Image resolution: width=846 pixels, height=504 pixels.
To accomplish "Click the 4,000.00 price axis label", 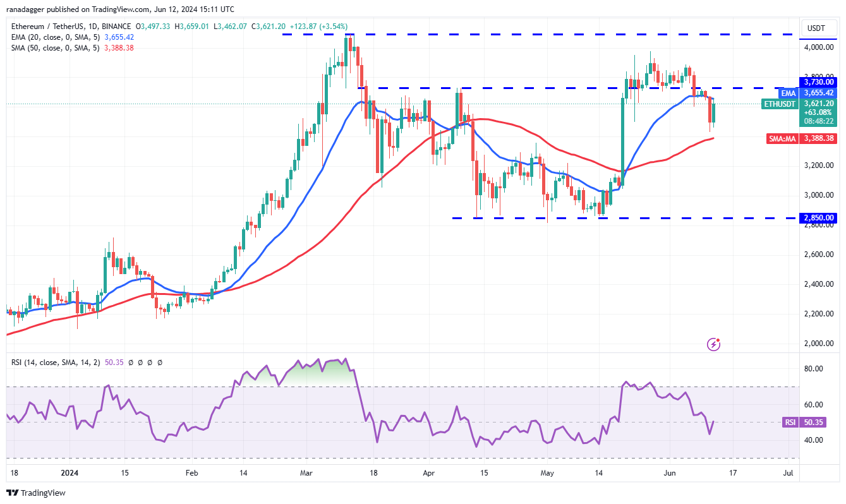I will click(819, 47).
